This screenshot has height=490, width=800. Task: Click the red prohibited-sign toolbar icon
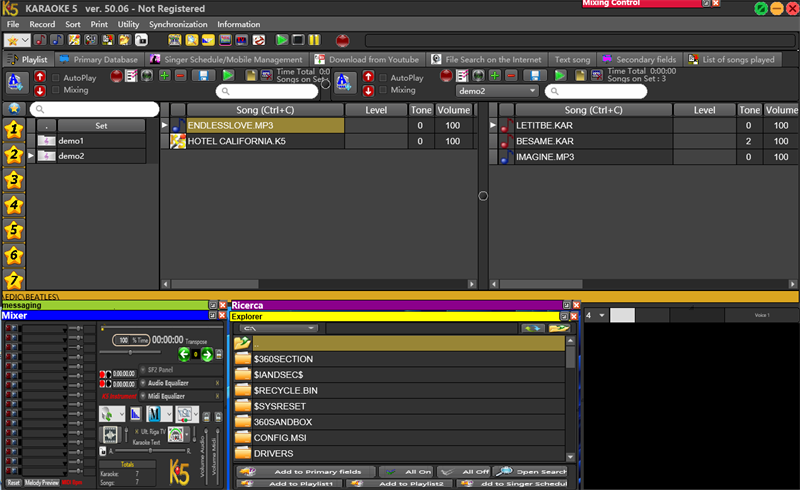tap(259, 40)
